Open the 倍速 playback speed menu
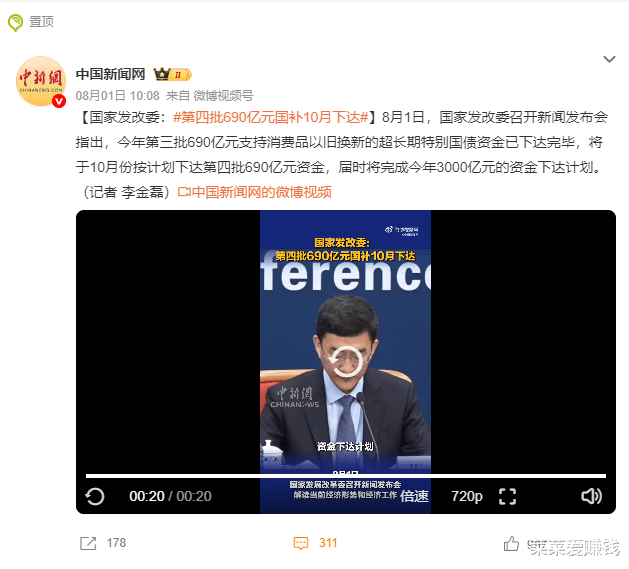629x569 pixels. click(414, 496)
